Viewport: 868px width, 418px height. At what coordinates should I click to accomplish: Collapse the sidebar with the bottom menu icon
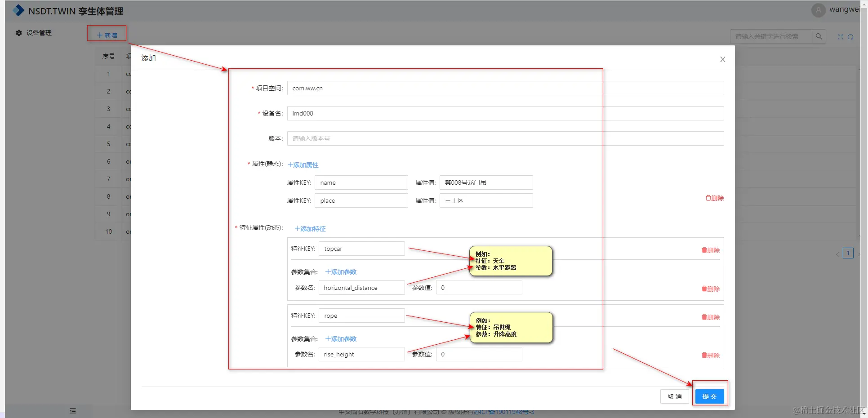73,411
